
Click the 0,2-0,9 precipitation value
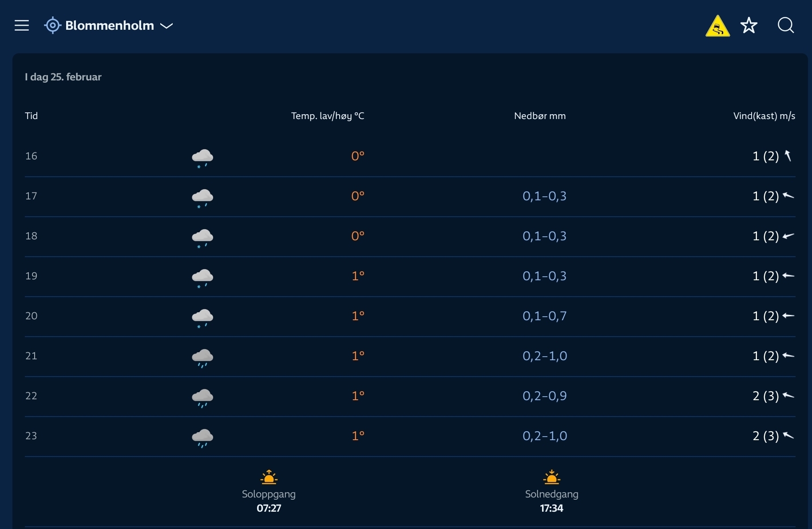click(544, 396)
